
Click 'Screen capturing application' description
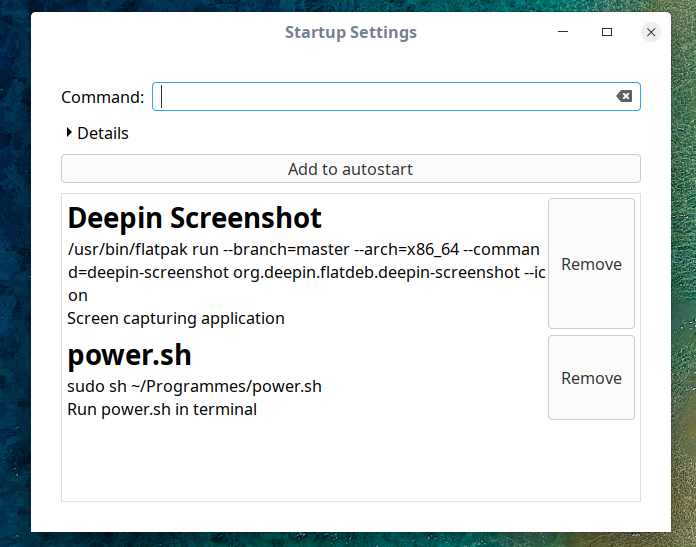tap(176, 318)
